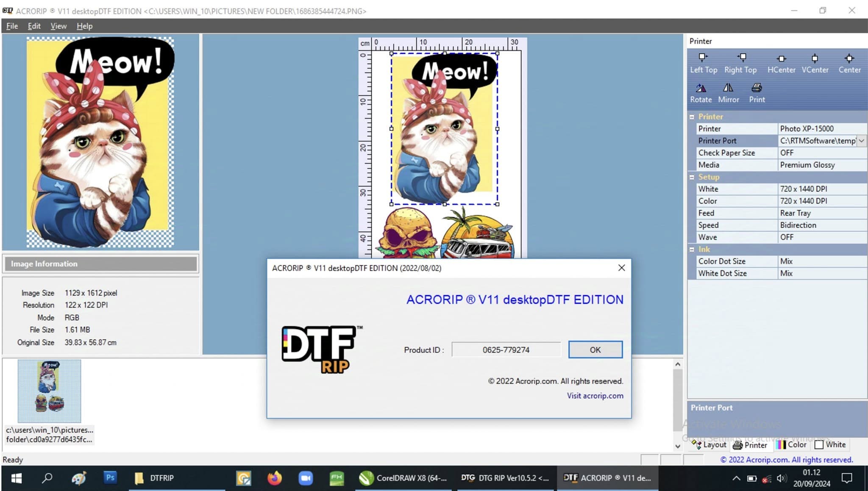Select Color Dot Size Mix value
Viewport: 868px width, 491px height.
pos(822,261)
